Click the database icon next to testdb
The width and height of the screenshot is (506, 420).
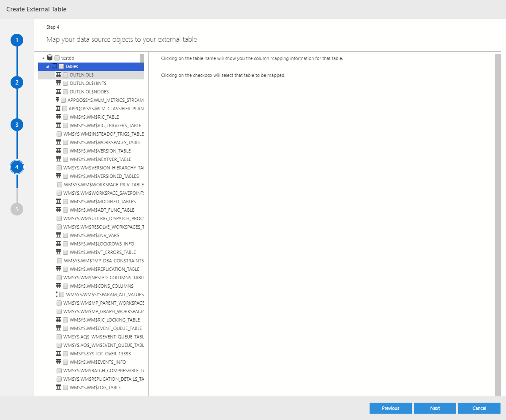(50, 57)
